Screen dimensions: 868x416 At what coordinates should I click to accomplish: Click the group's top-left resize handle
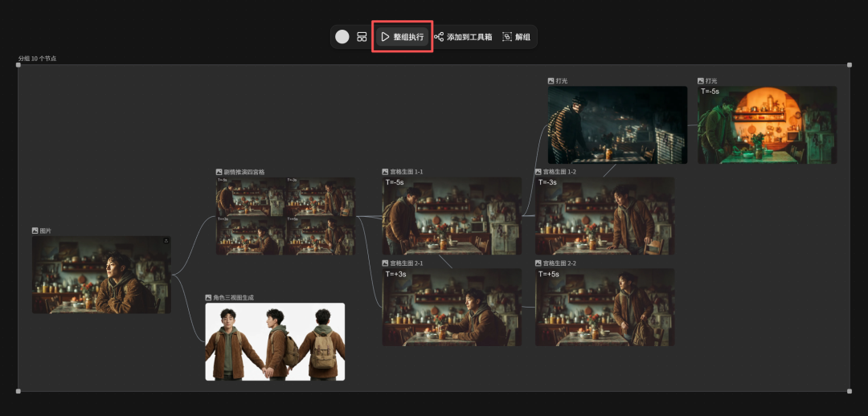coord(18,65)
